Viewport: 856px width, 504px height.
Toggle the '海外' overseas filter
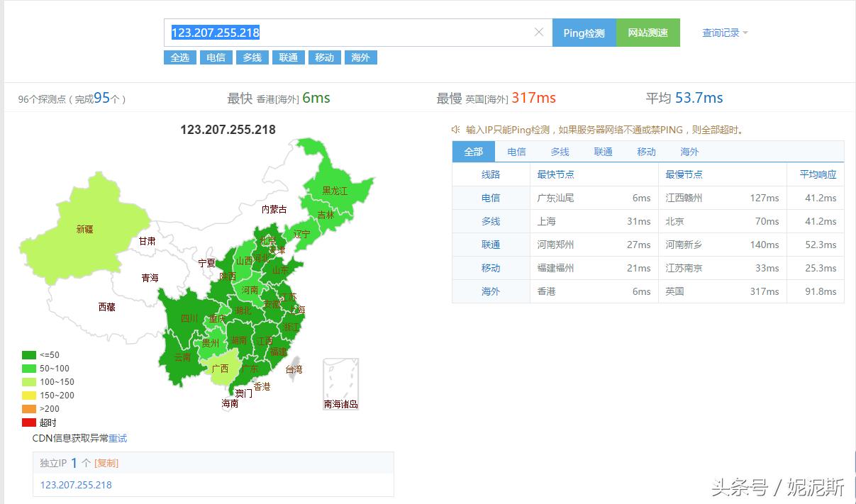pyautogui.click(x=360, y=57)
